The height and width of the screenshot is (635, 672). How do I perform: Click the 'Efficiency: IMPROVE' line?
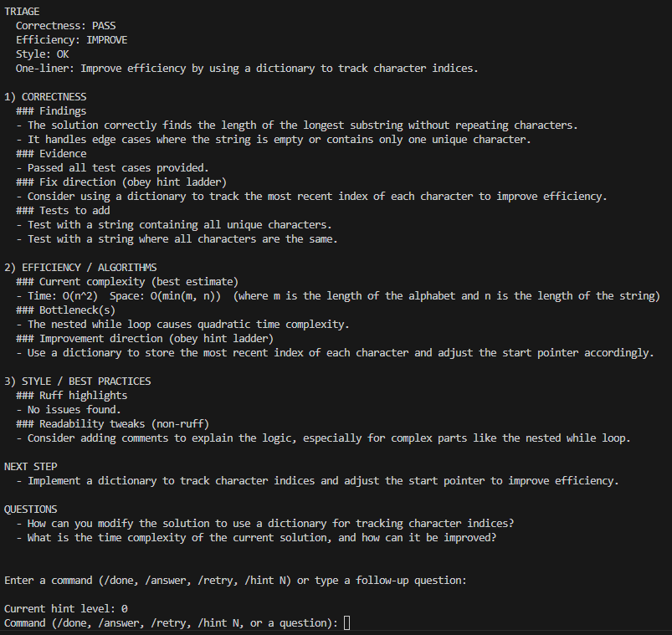pyautogui.click(x=71, y=40)
